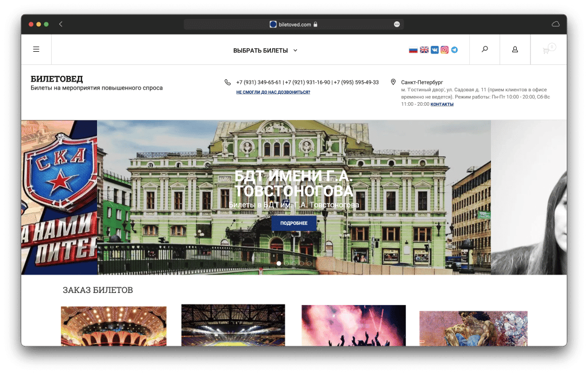Image resolution: width=588 pixels, height=374 pixels.
Task: Click the biletoved.com address bar
Action: pos(293,24)
